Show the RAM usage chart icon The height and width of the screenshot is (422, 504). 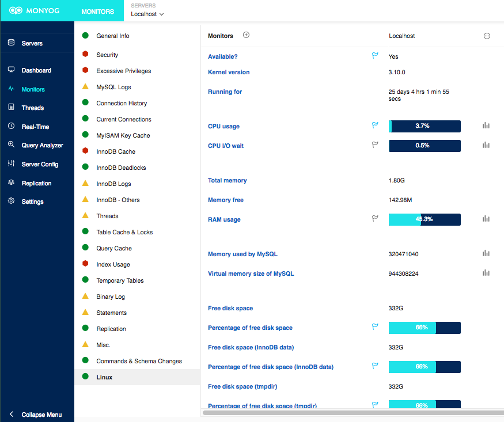tap(486, 219)
